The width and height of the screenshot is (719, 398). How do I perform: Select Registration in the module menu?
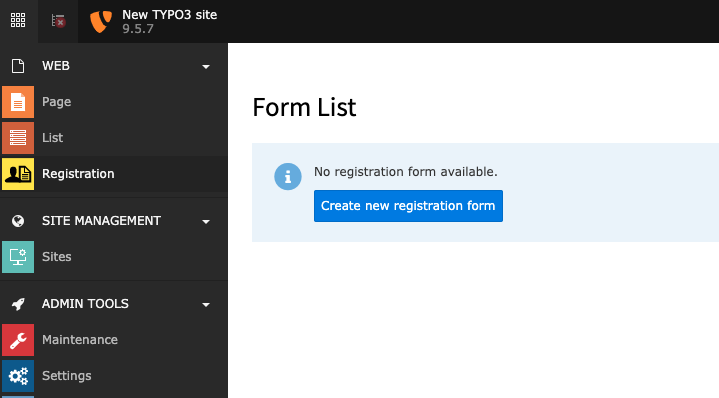click(x=78, y=174)
